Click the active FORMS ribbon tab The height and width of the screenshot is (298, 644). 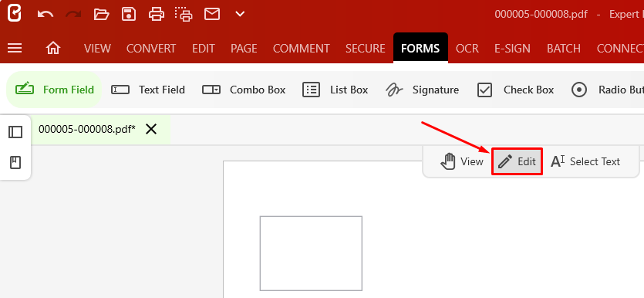420,48
